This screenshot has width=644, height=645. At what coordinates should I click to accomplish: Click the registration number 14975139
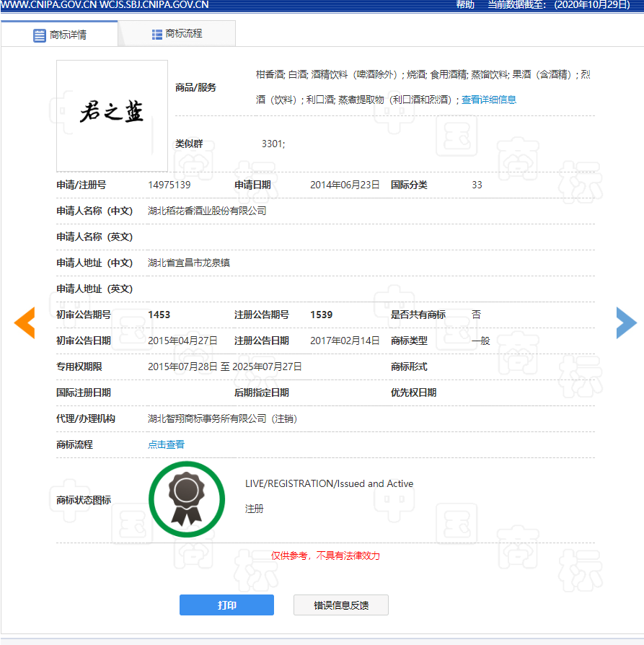(x=169, y=185)
